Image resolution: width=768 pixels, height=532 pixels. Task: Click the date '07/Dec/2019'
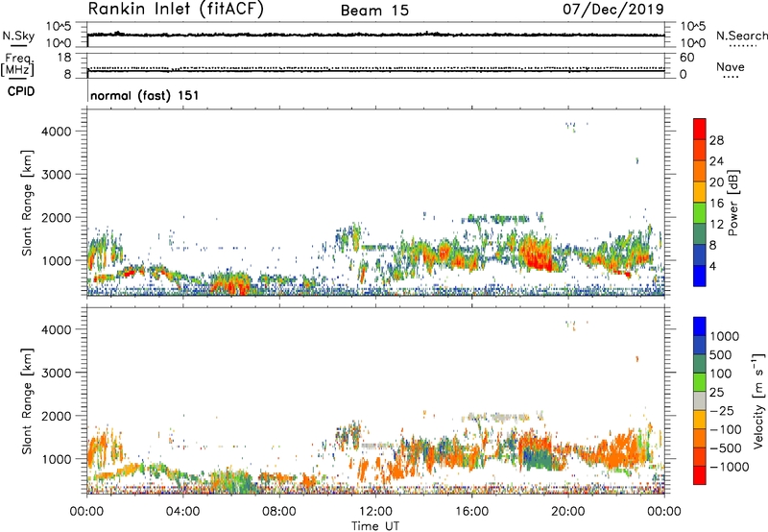(x=613, y=10)
